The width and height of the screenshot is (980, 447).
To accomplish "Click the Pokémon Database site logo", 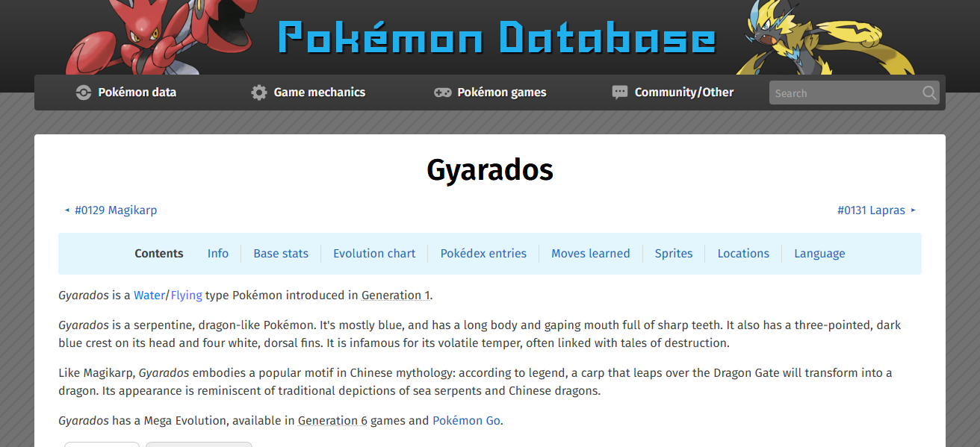I will coord(497,37).
